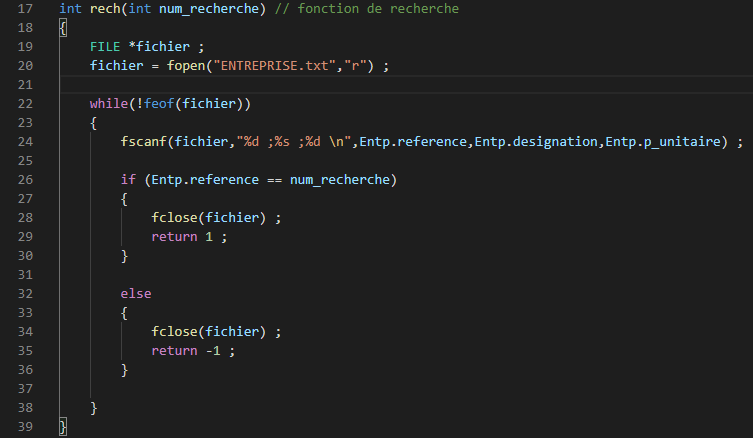The image size is (753, 438).
Task: Click the closing brace on line 39
Action: tap(63, 427)
